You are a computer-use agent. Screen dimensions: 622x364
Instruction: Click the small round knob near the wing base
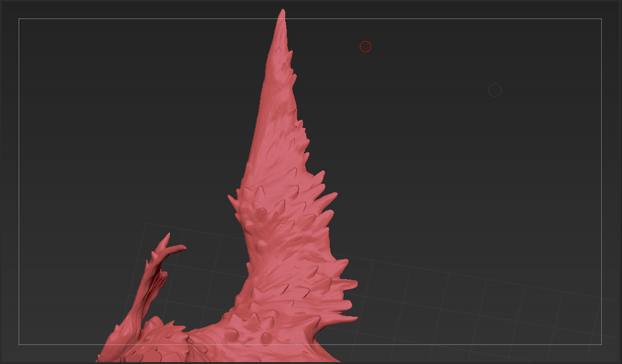click(x=266, y=338)
